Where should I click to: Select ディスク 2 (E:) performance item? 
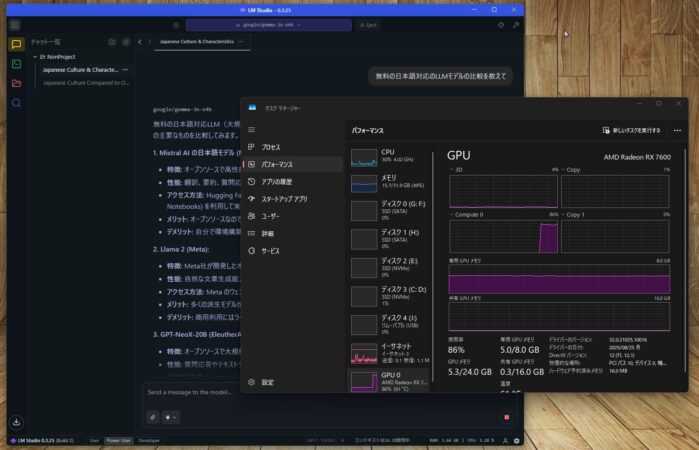tap(388, 268)
